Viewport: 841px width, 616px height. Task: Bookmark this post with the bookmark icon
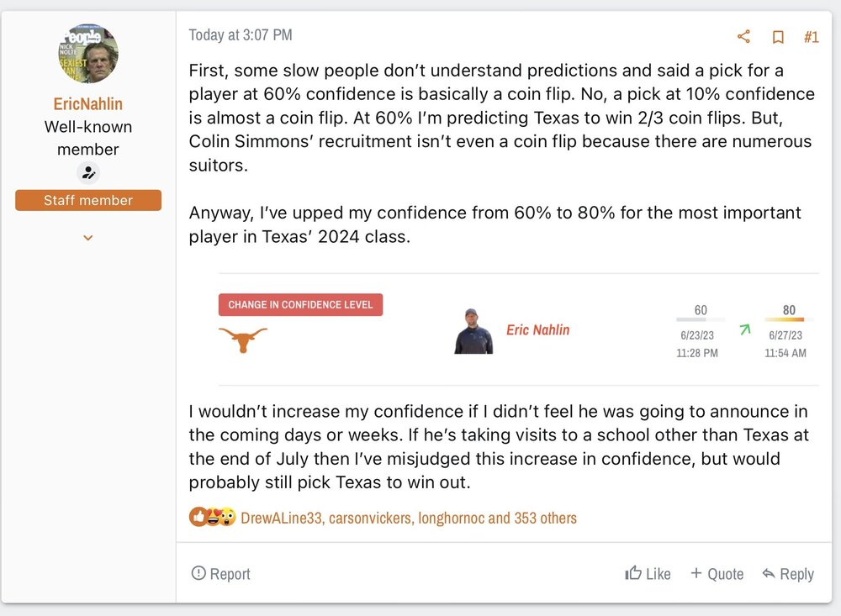tap(778, 37)
